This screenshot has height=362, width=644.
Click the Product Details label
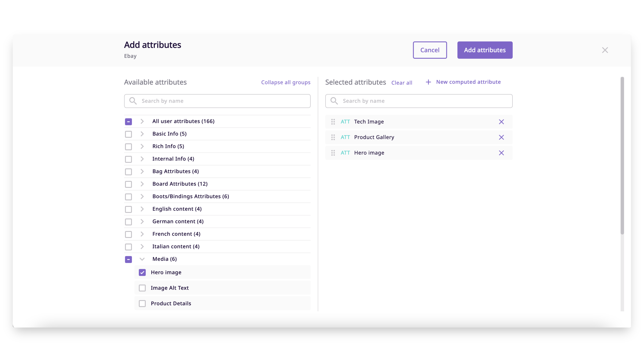tap(171, 303)
